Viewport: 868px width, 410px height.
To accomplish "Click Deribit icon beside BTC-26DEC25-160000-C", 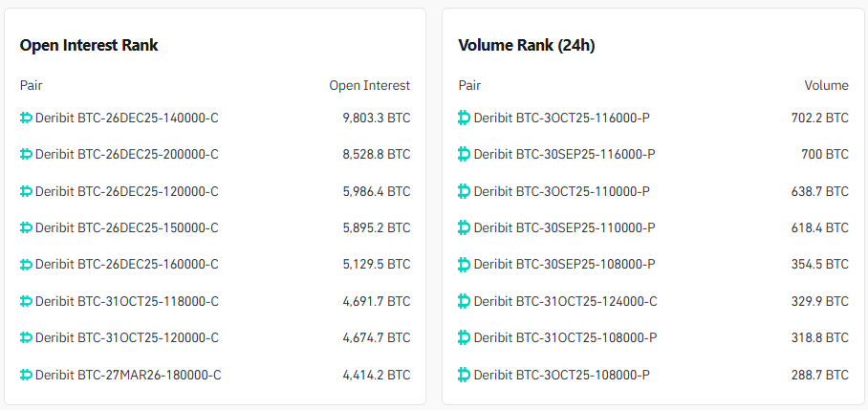I will point(26,265).
